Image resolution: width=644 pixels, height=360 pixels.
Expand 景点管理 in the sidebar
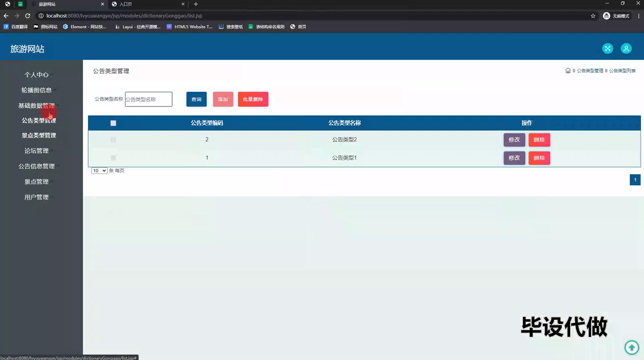click(37, 182)
